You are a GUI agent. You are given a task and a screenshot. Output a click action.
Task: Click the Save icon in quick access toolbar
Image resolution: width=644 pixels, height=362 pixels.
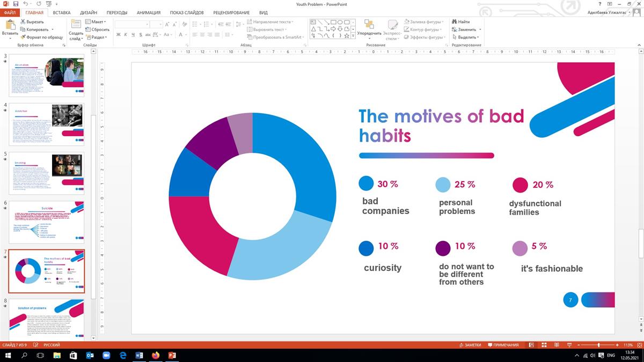[16, 4]
